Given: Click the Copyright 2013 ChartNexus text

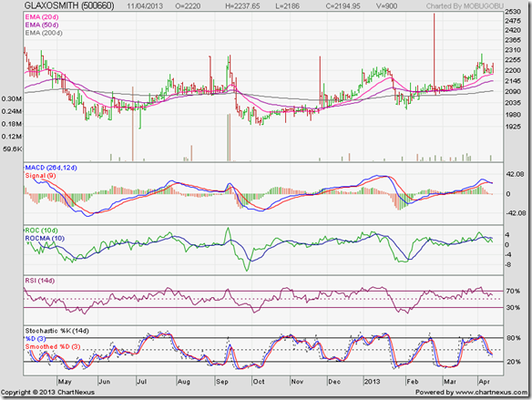Looking at the screenshot, I should coord(48,392).
